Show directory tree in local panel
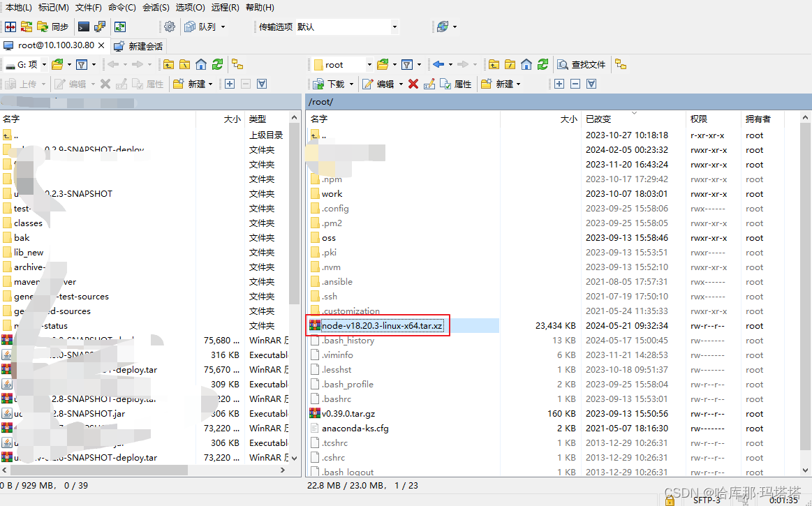Viewport: 812px width, 506px height. click(x=237, y=65)
